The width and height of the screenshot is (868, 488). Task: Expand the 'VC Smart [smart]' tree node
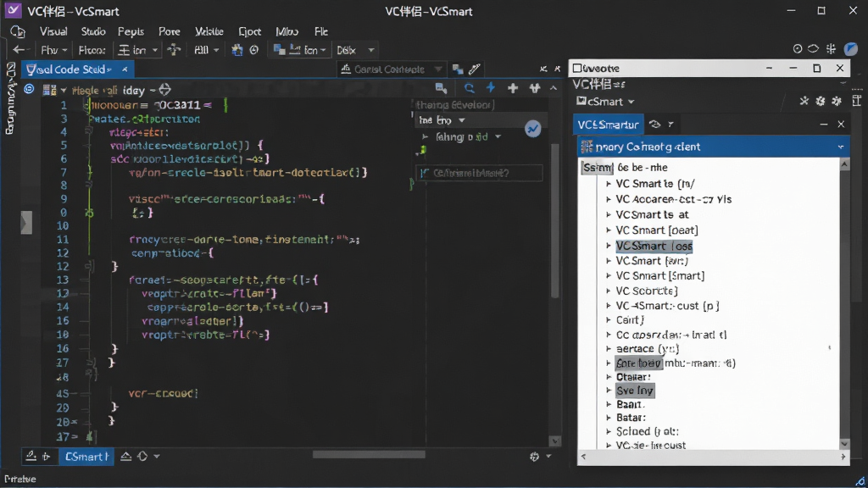tap(609, 275)
